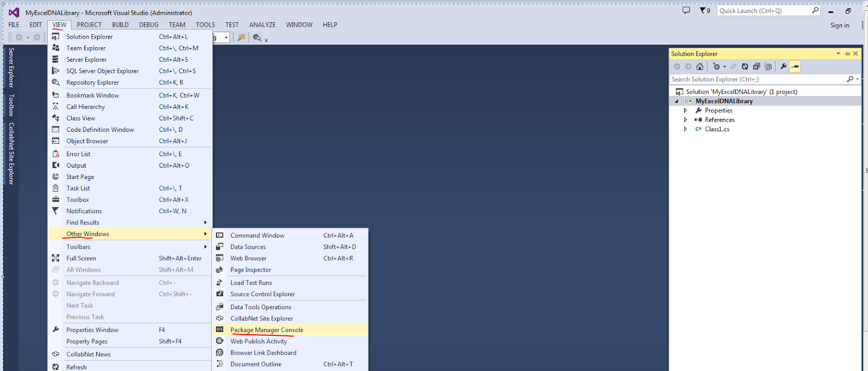Open the PROJECT menu

[89, 25]
